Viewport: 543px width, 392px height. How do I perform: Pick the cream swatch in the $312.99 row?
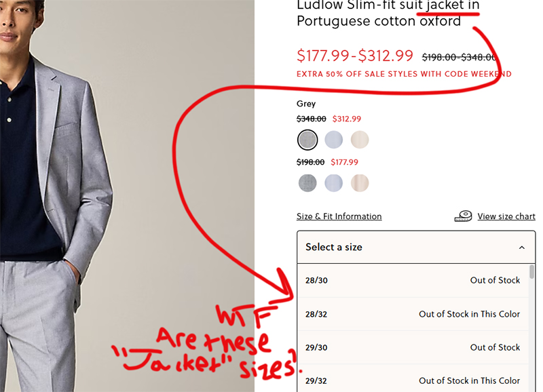(x=360, y=140)
